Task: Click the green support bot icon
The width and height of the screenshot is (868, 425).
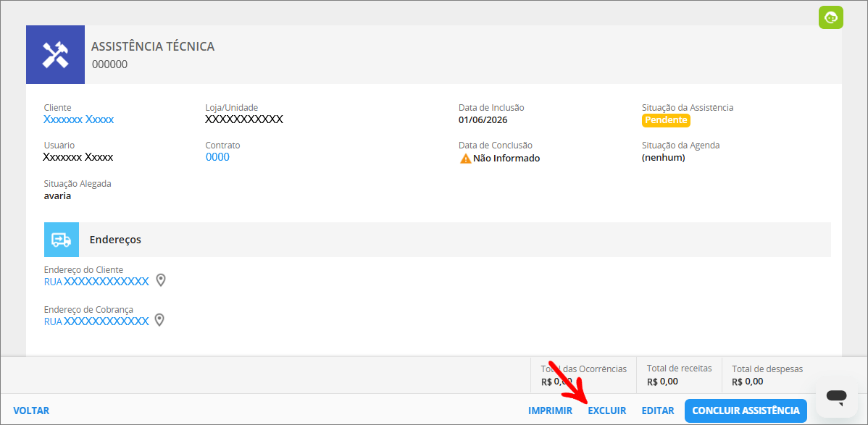Action: coord(831,17)
